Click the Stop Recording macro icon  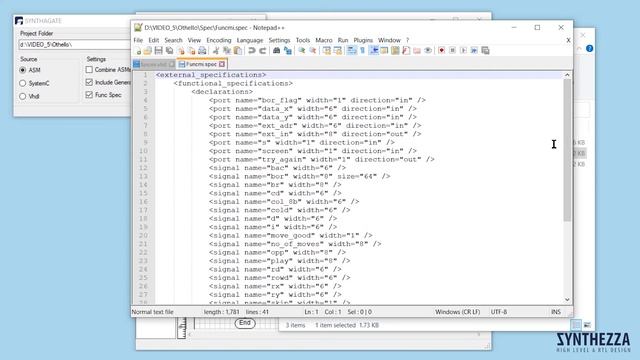[453, 51]
